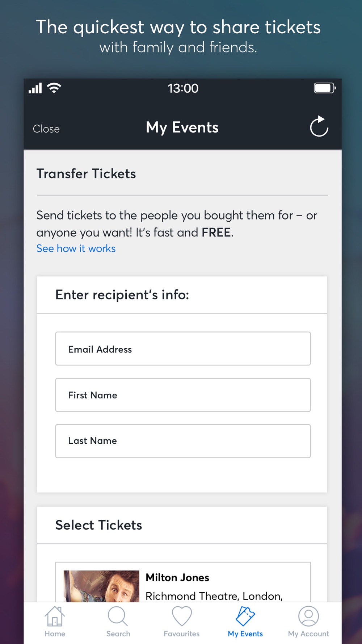The width and height of the screenshot is (362, 644).
Task: Select the Milton Jones event thumbnail
Action: 101,586
